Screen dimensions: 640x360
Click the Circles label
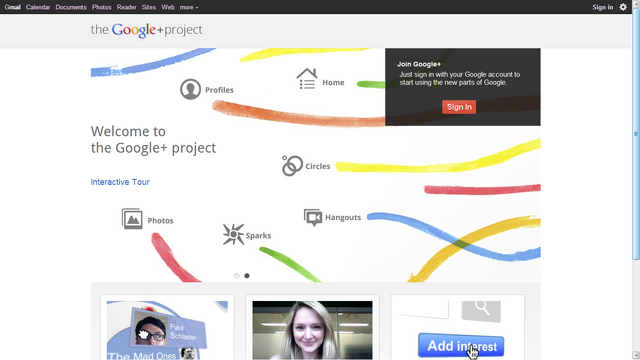tap(318, 166)
